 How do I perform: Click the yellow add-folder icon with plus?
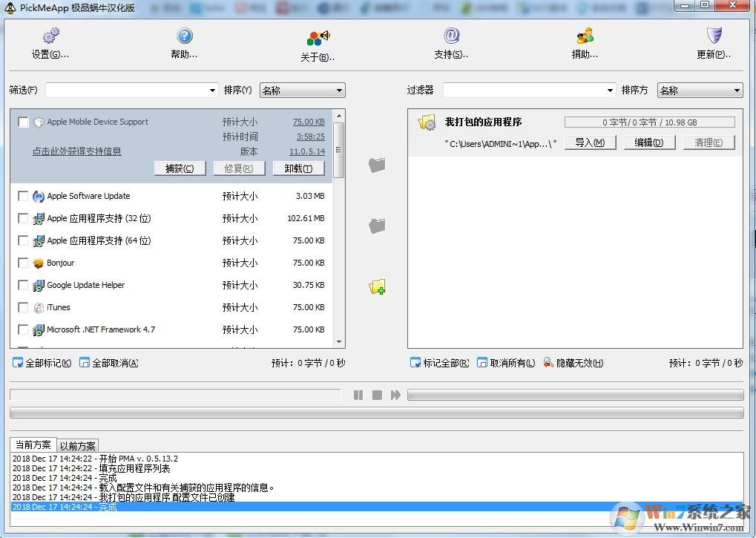(x=377, y=286)
